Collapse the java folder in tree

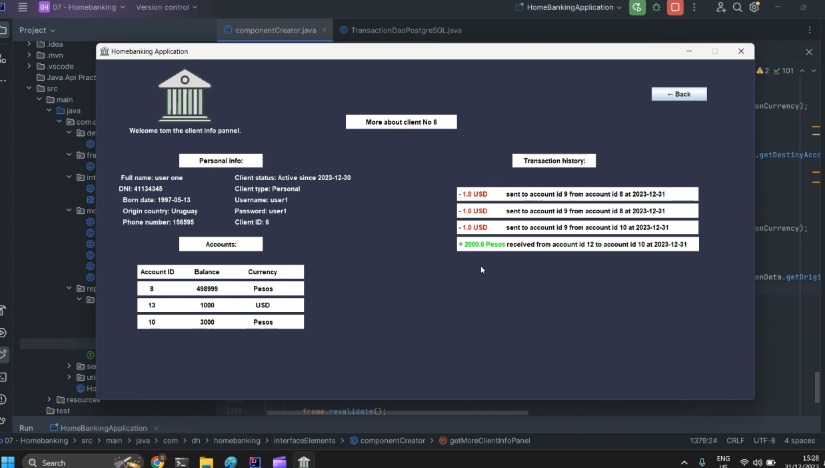click(x=49, y=111)
